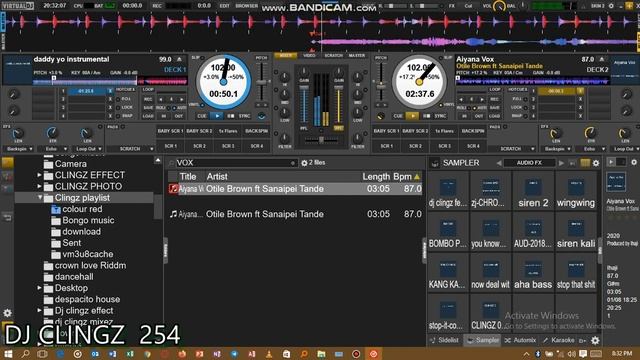Open deck 2 SCRATCH pads dropdown

click(x=512, y=149)
